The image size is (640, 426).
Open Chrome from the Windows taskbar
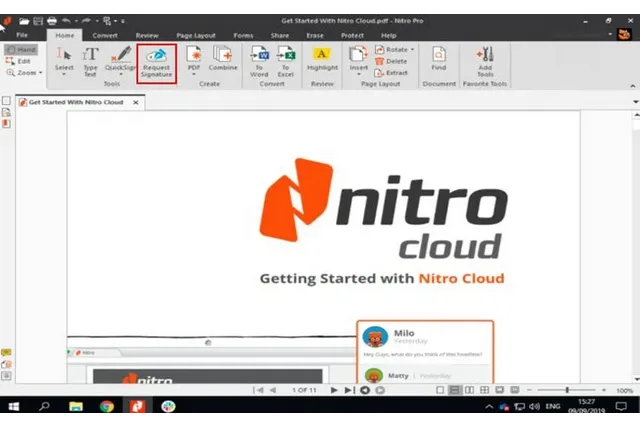(x=106, y=407)
